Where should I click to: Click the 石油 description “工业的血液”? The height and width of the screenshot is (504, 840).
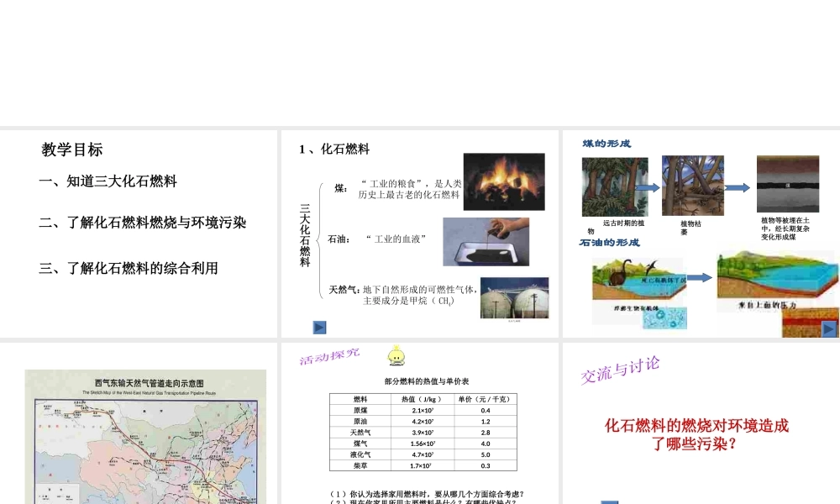[x=396, y=239]
